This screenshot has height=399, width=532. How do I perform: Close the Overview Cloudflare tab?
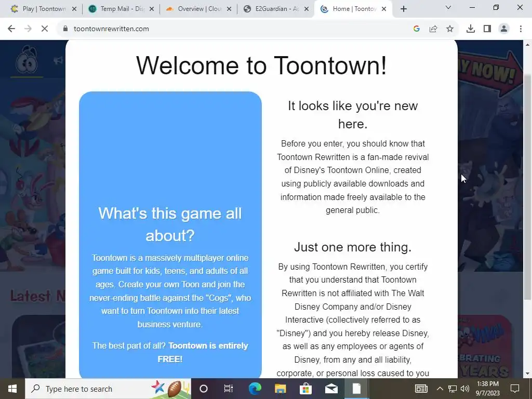229,9
